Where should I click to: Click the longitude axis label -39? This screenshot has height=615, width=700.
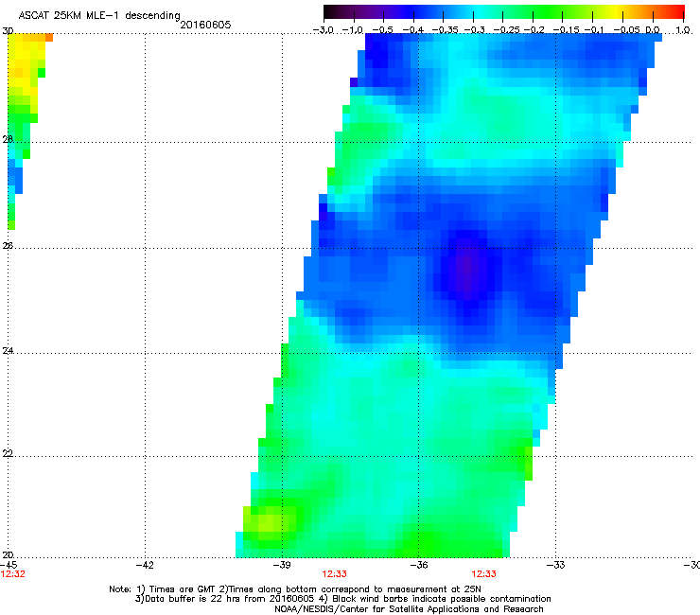pyautogui.click(x=282, y=565)
